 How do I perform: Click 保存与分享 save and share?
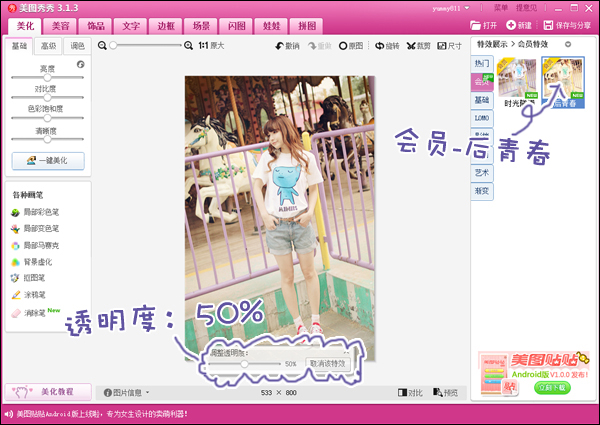(567, 25)
